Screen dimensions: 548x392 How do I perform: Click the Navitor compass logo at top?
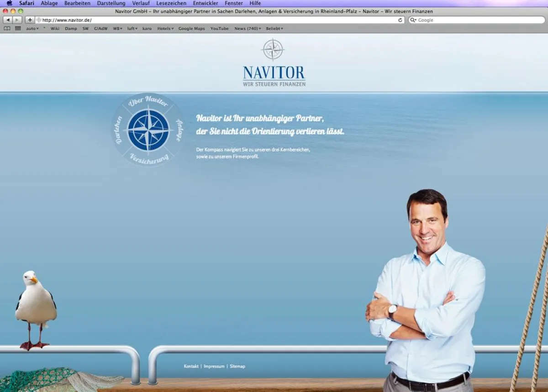(273, 50)
